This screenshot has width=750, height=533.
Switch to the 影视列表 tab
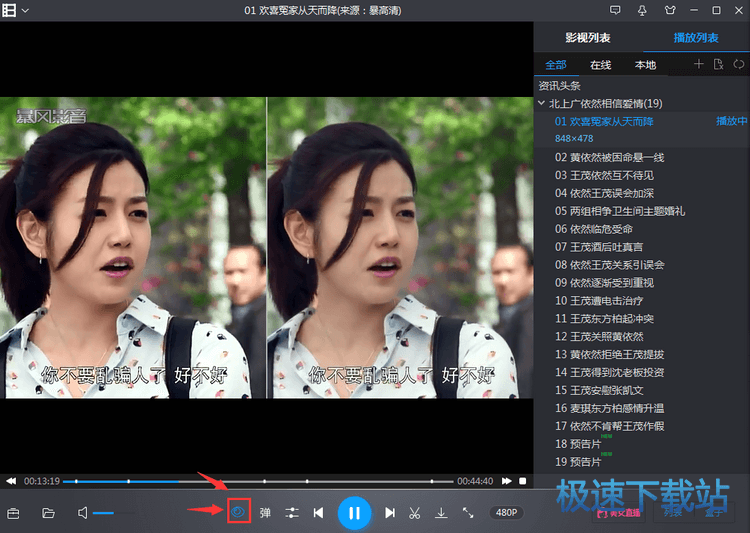click(x=587, y=38)
